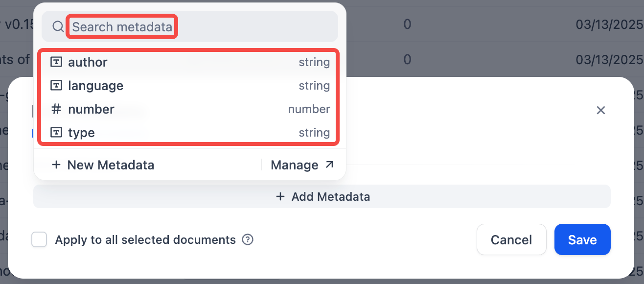Click the help question mark icon
This screenshot has width=644, height=284.
click(x=248, y=240)
